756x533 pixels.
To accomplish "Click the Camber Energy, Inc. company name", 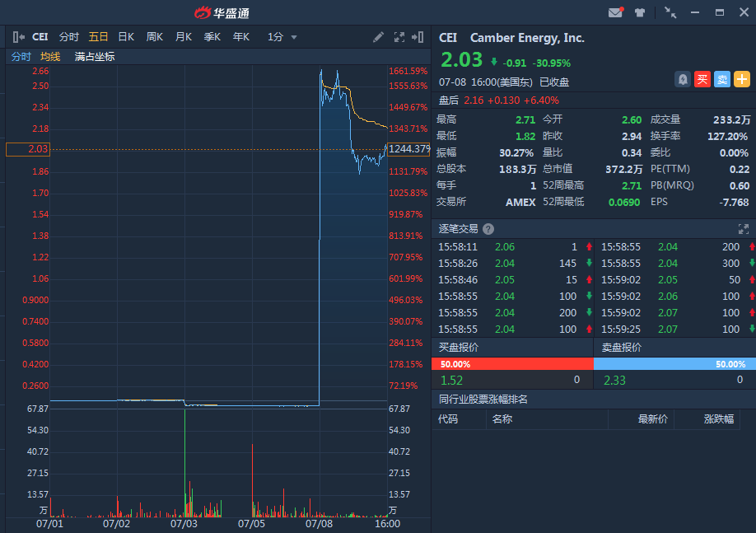I will pyautogui.click(x=527, y=38).
